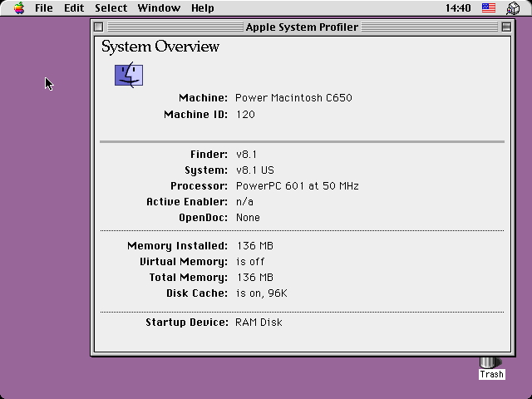Select the Power Macintosh C650 machine value
Viewport: 532px width, 399px height.
tap(293, 98)
